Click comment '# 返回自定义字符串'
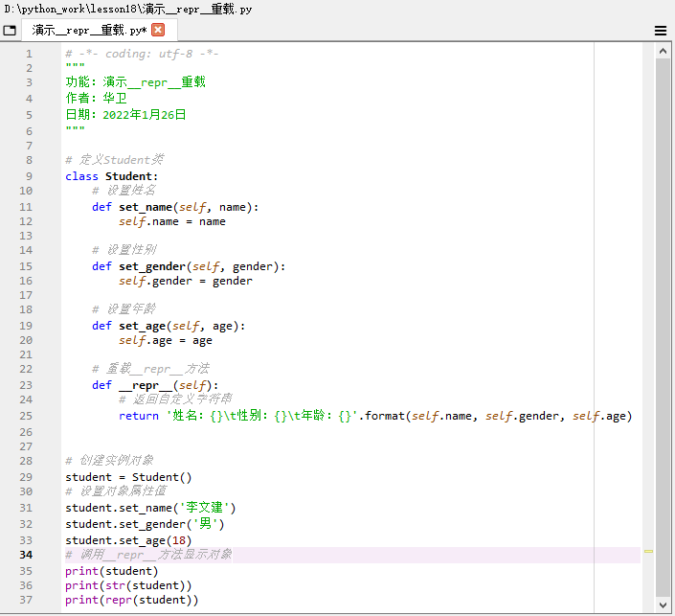 coord(175,399)
